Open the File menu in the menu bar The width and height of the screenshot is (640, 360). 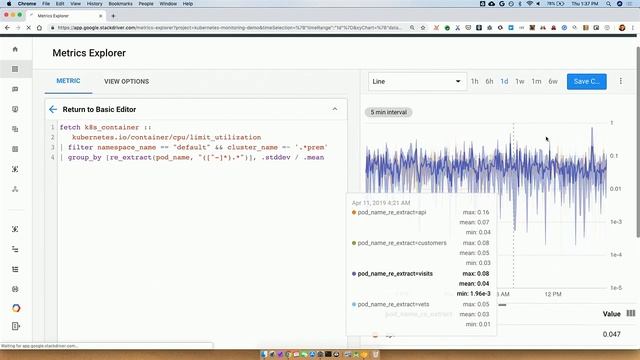tap(46, 4)
